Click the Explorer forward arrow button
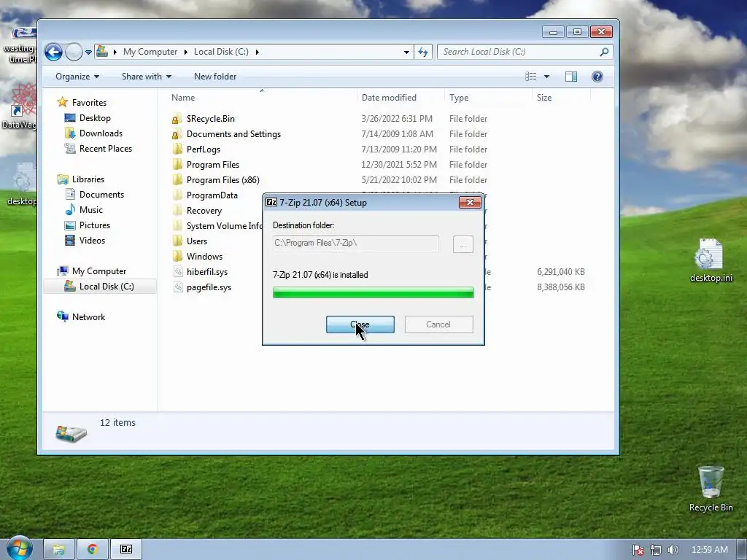Image resolution: width=747 pixels, height=560 pixels. [74, 52]
